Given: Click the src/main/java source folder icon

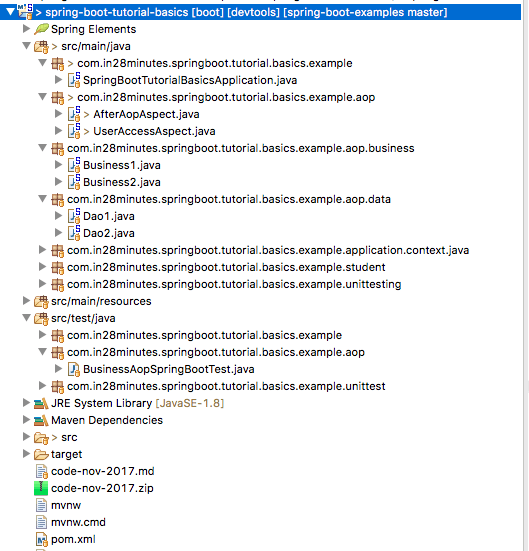Looking at the screenshot, I should (41, 46).
